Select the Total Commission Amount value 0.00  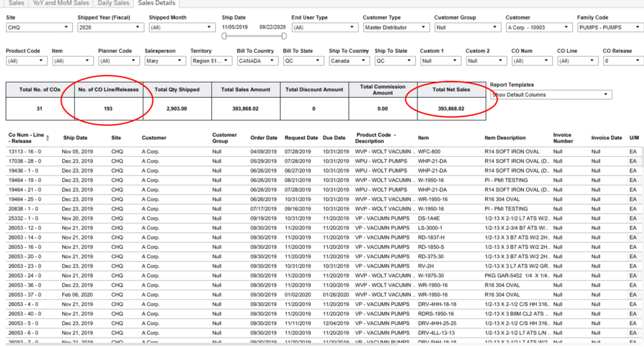(x=382, y=108)
